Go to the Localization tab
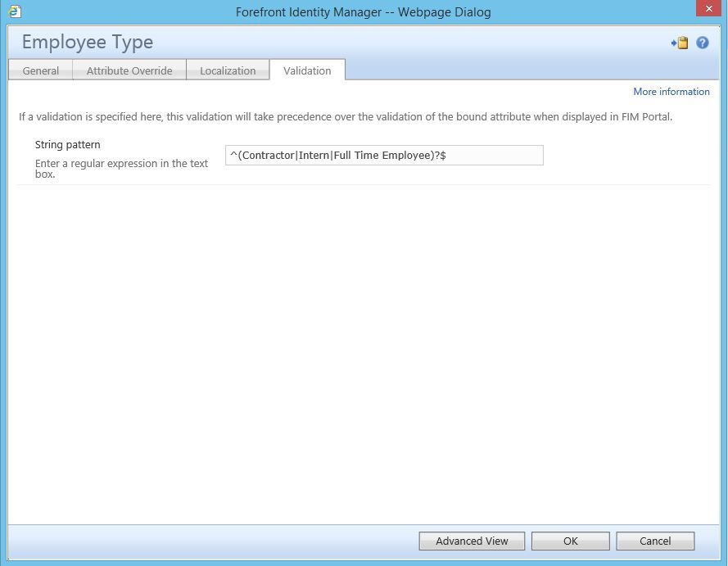This screenshot has height=566, width=728. click(228, 70)
